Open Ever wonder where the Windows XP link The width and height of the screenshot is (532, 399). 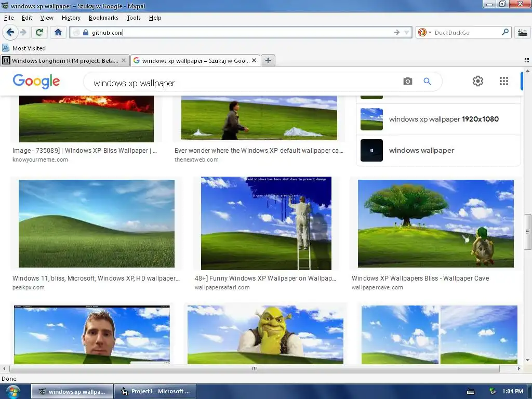click(259, 150)
